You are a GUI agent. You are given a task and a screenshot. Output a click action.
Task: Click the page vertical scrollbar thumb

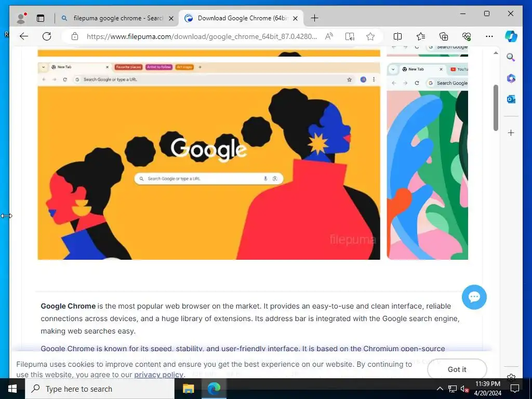[x=496, y=108]
